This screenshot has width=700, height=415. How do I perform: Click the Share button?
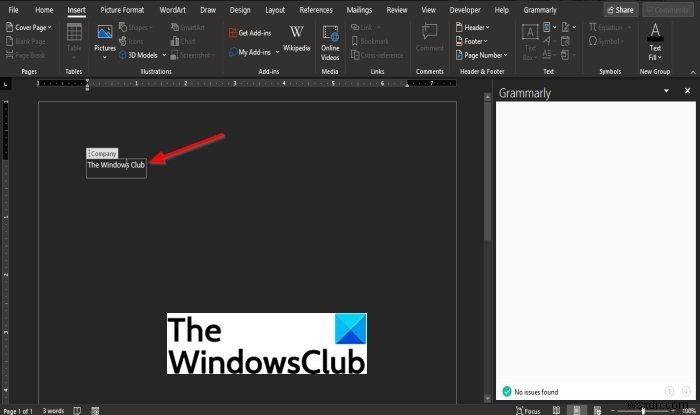621,10
